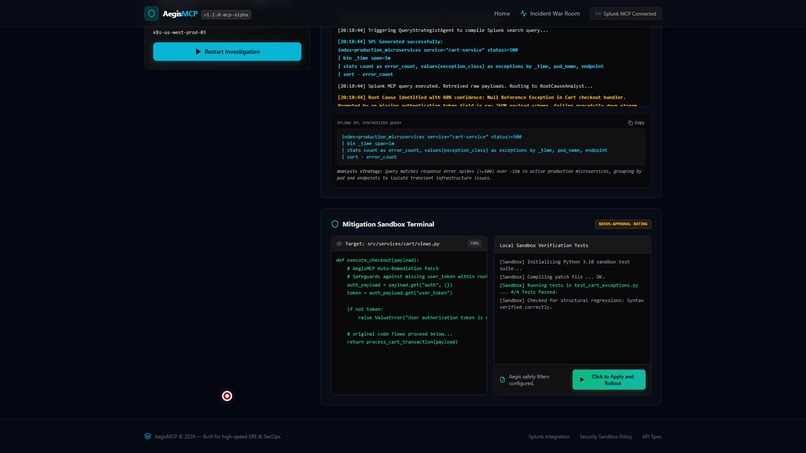
Task: Click the eye icon next to Target path
Action: [339, 244]
